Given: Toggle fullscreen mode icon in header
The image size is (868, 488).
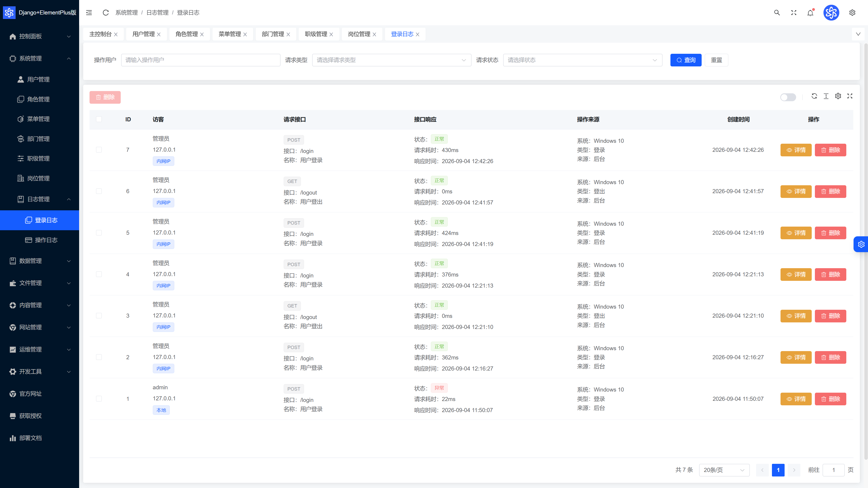Looking at the screenshot, I should click(794, 12).
